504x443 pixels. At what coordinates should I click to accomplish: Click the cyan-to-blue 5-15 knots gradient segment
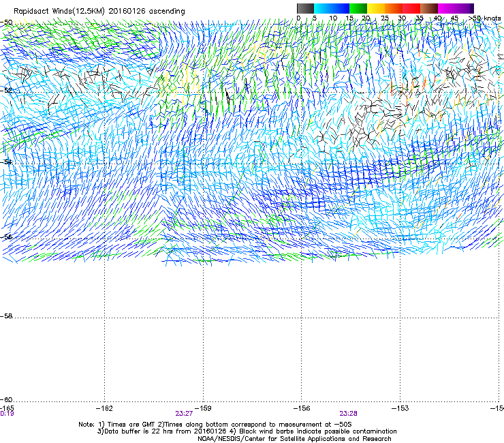(x=332, y=8)
